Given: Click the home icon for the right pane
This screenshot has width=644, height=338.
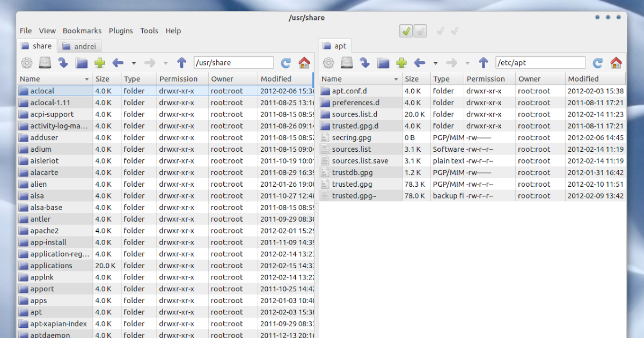Looking at the screenshot, I should point(616,62).
